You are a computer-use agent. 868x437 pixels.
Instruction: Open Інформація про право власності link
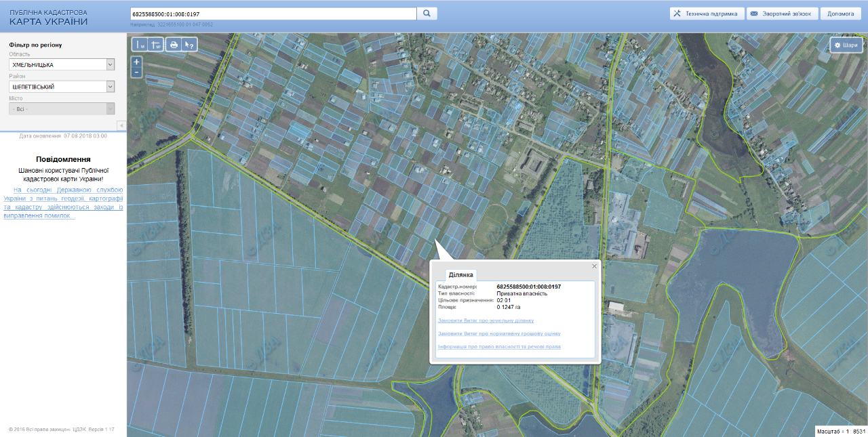coord(499,346)
